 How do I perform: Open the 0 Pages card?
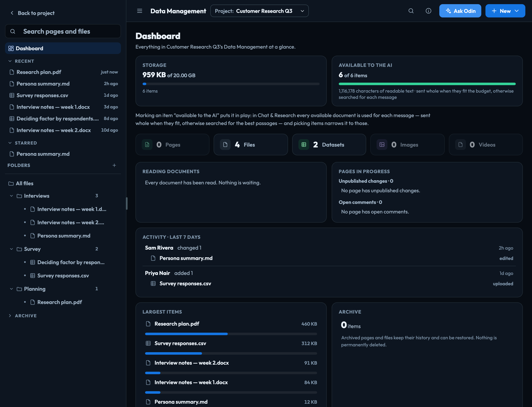pos(172,145)
